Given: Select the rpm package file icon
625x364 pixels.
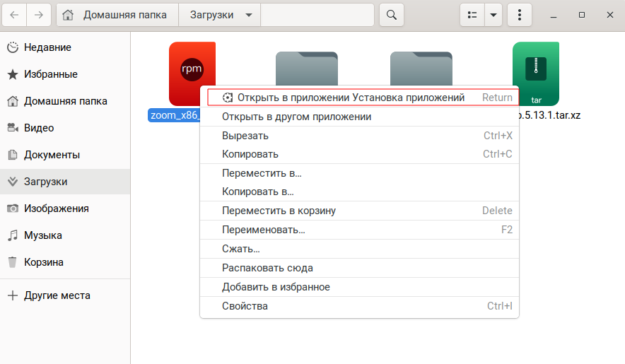Looking at the screenshot, I should click(x=192, y=71).
